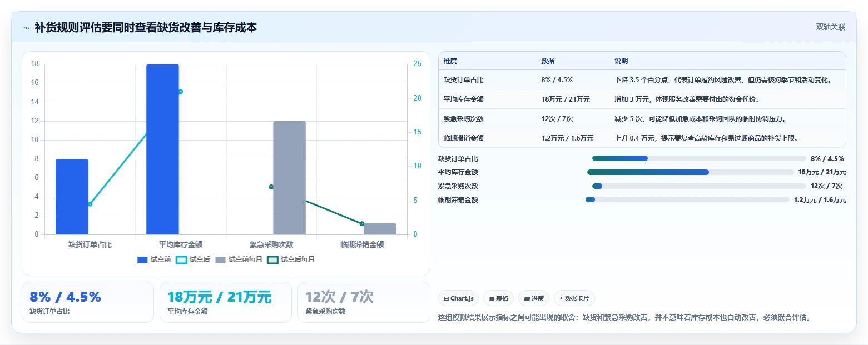Click the lightning icon beside the panel title
The height and width of the screenshot is (345, 868).
(27, 28)
